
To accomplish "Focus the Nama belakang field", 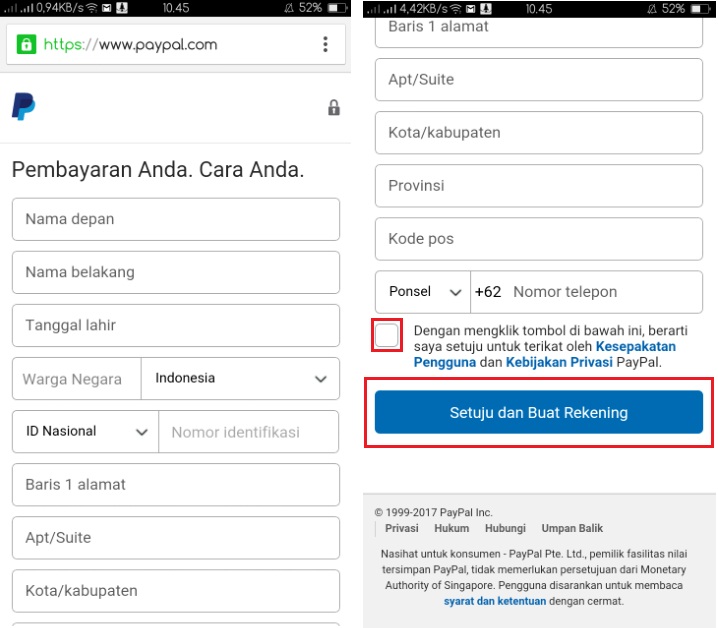I will point(176,273).
